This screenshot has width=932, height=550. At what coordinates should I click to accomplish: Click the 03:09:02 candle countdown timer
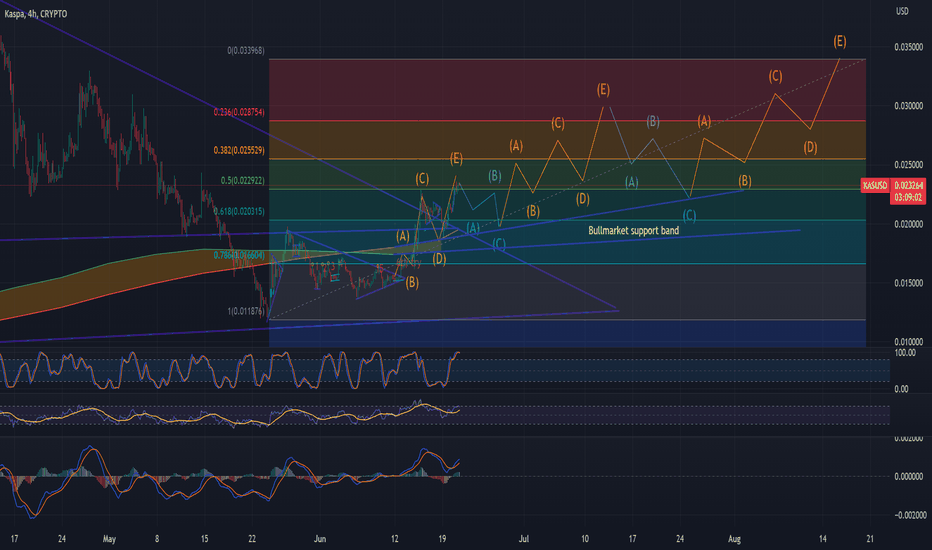point(908,197)
